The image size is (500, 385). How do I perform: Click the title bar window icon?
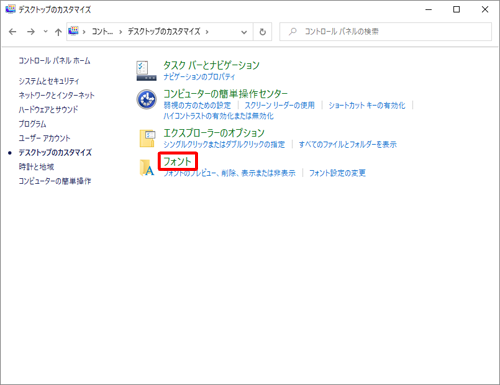click(10, 9)
